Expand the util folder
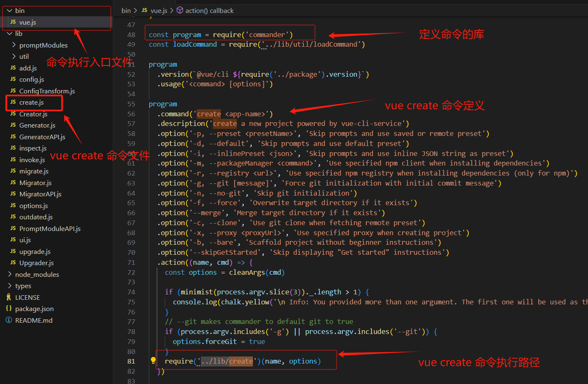 click(14, 56)
